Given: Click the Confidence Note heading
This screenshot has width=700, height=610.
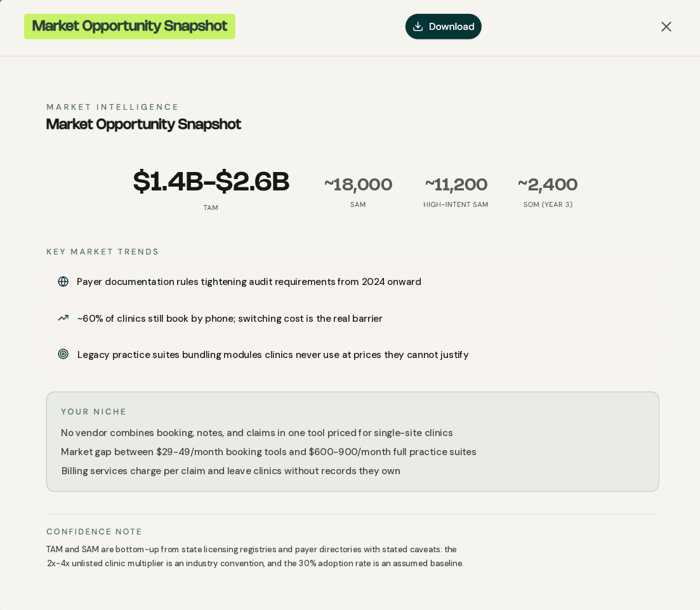Looking at the screenshot, I should (94, 532).
